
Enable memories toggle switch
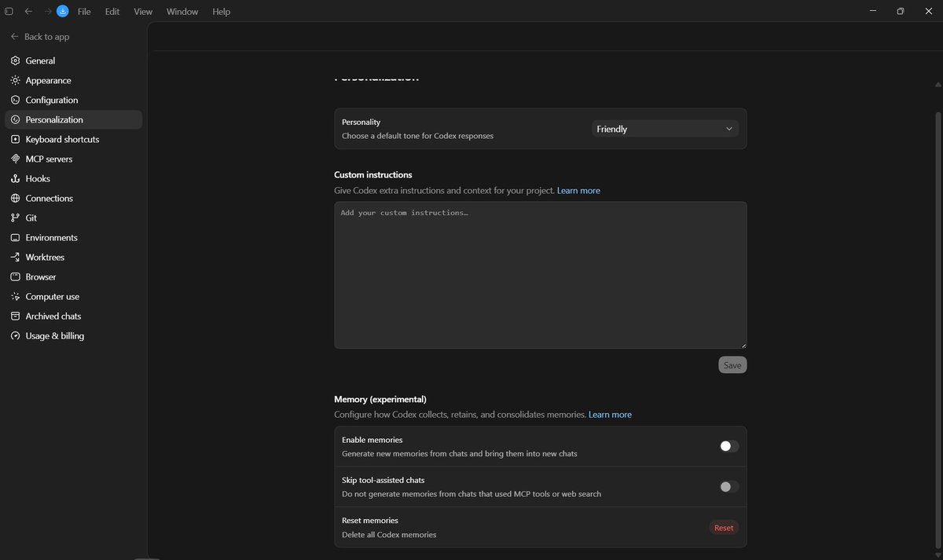729,446
